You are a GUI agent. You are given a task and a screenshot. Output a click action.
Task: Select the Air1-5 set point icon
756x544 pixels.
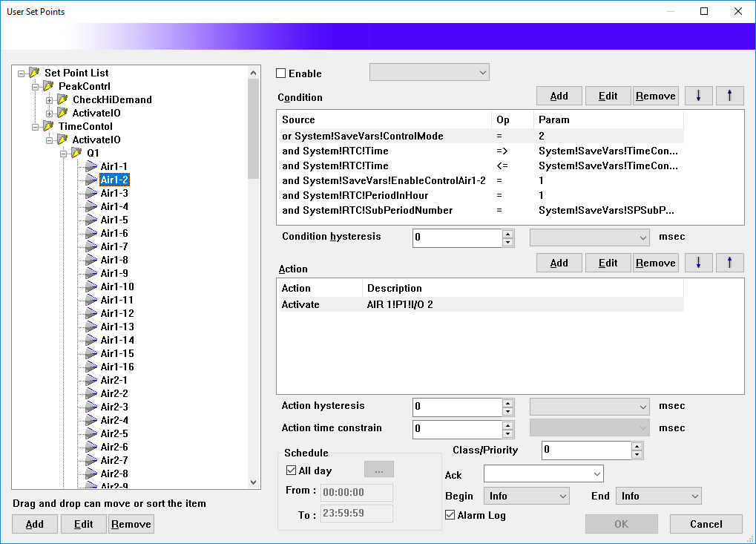(x=91, y=220)
